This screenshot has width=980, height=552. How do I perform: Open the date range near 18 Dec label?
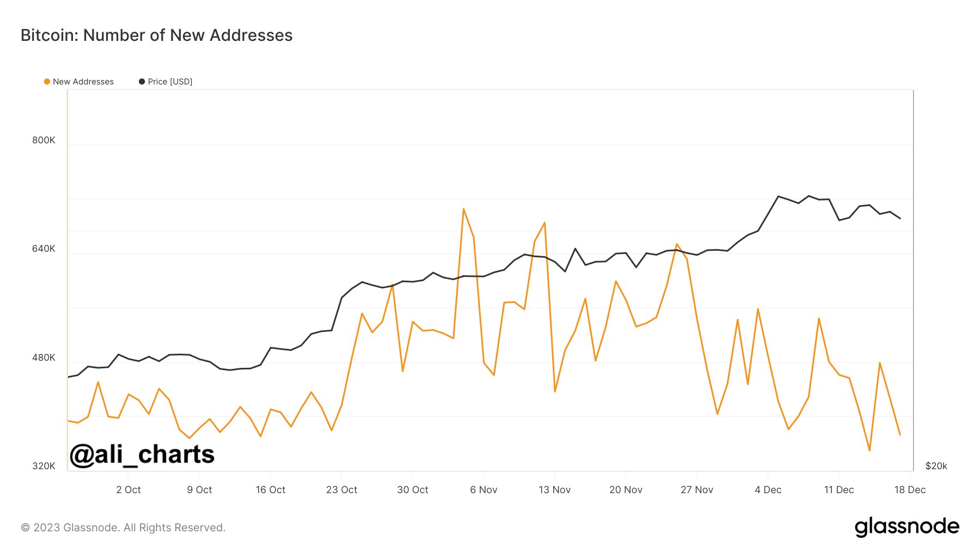click(x=911, y=490)
